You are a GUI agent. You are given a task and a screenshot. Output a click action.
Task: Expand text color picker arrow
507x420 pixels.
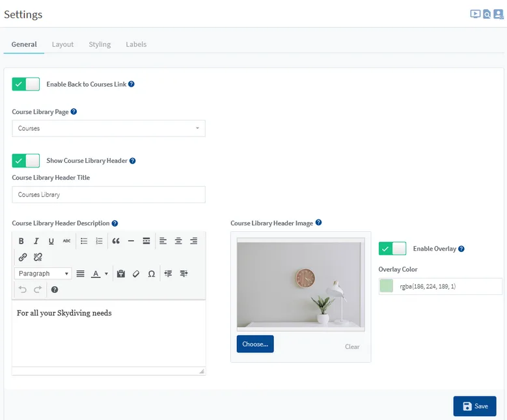[x=106, y=273]
